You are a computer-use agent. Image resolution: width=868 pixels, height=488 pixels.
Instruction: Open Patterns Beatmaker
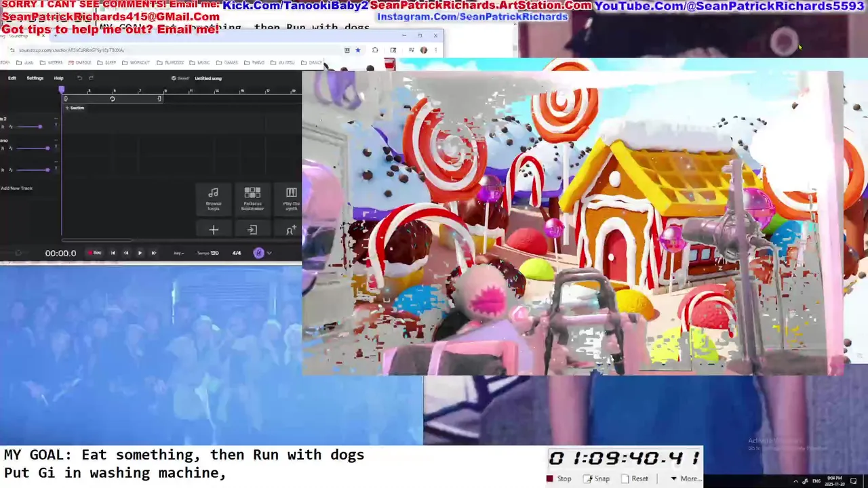click(252, 199)
